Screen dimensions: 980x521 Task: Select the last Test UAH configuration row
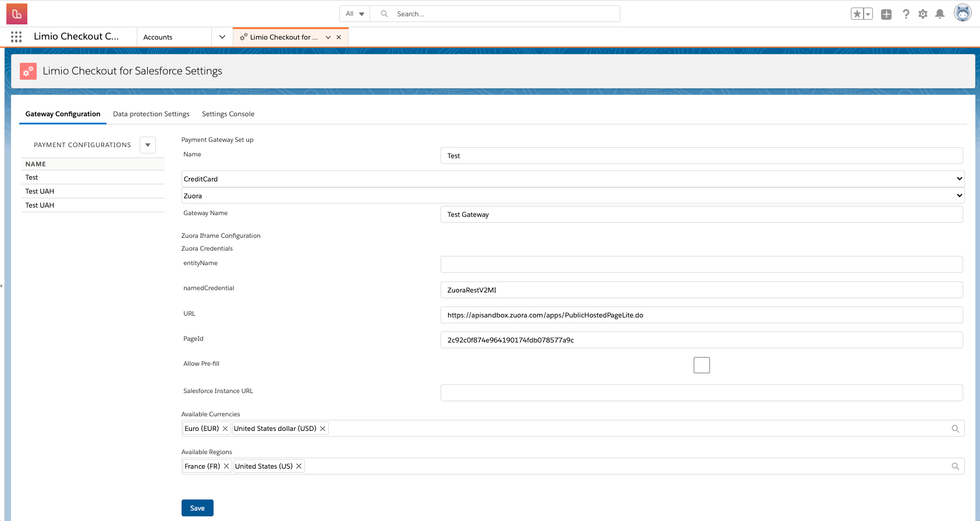tap(93, 205)
